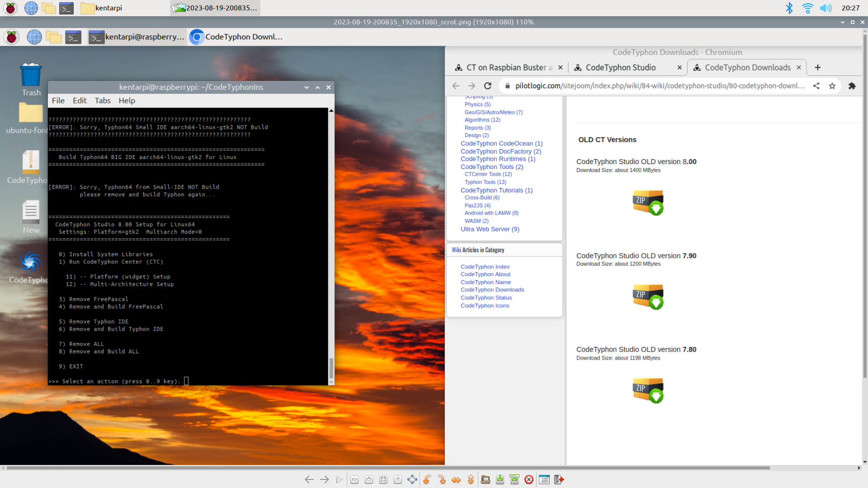Click the zoom in plus icon
Viewport: 868px width, 488px height.
(369, 479)
